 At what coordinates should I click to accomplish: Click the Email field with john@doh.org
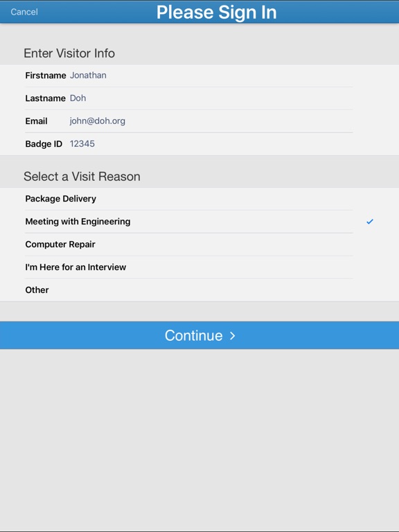click(x=211, y=121)
